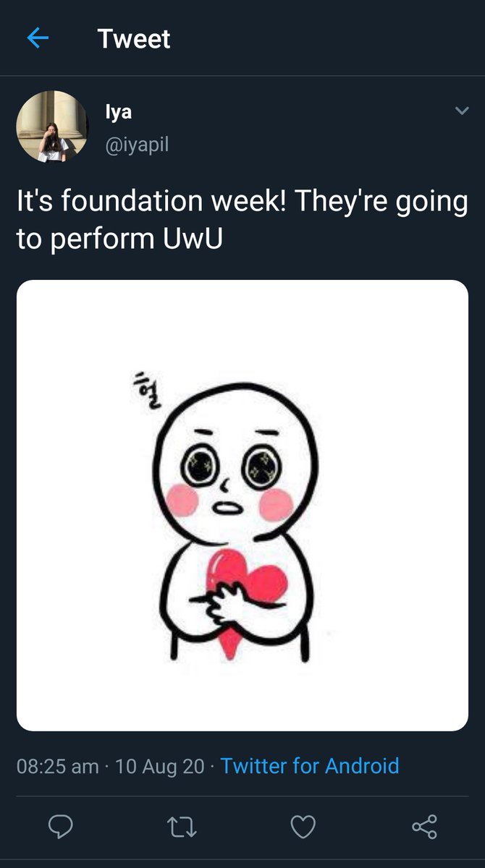Share the tweet via share icon
This screenshot has height=868, width=485.
[424, 825]
